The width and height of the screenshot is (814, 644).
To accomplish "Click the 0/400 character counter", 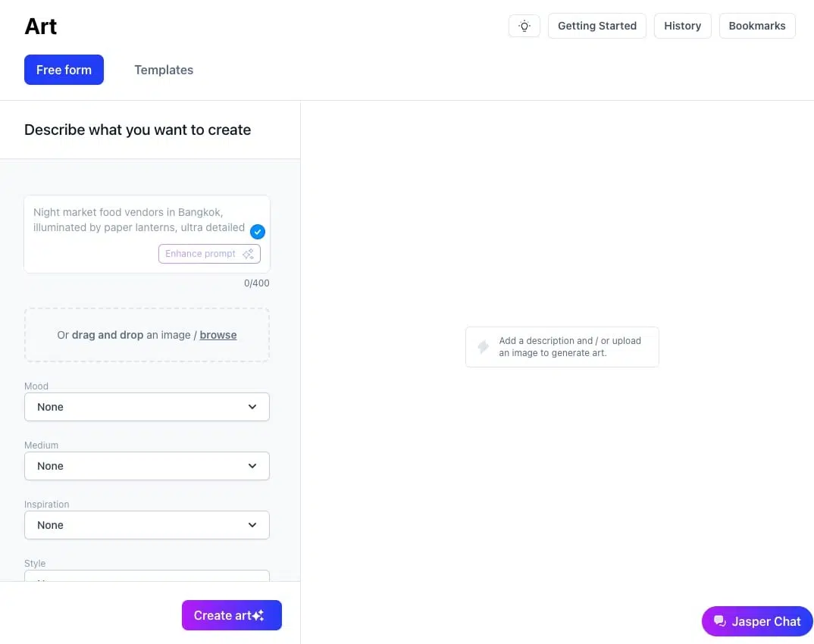I will coord(256,283).
